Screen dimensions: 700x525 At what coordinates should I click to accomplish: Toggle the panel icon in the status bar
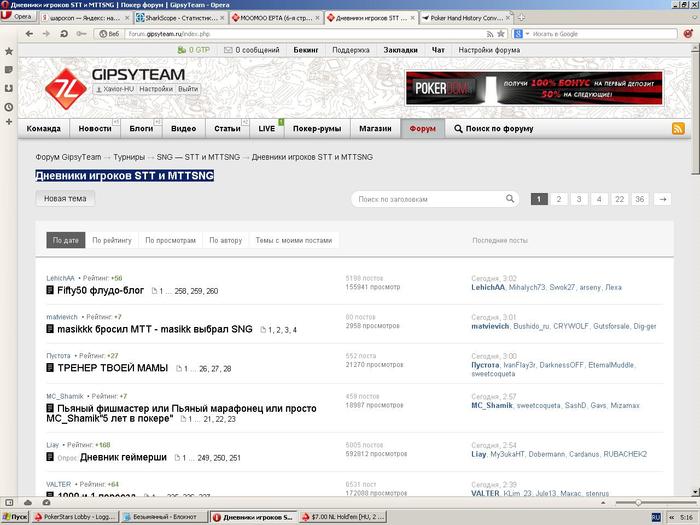(9, 502)
